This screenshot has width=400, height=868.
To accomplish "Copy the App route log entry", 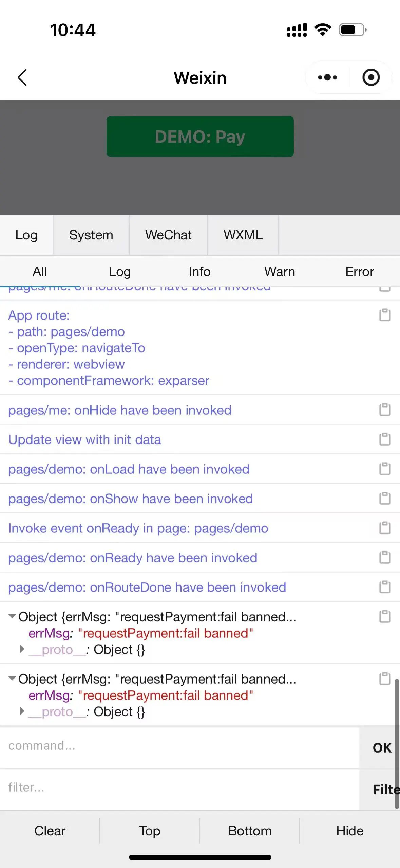I will 384,315.
